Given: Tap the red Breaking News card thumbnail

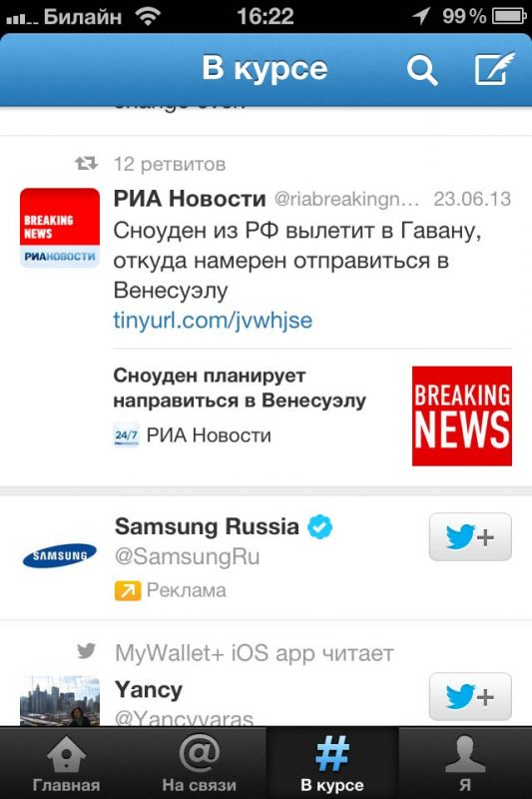Looking at the screenshot, I should tap(462, 415).
